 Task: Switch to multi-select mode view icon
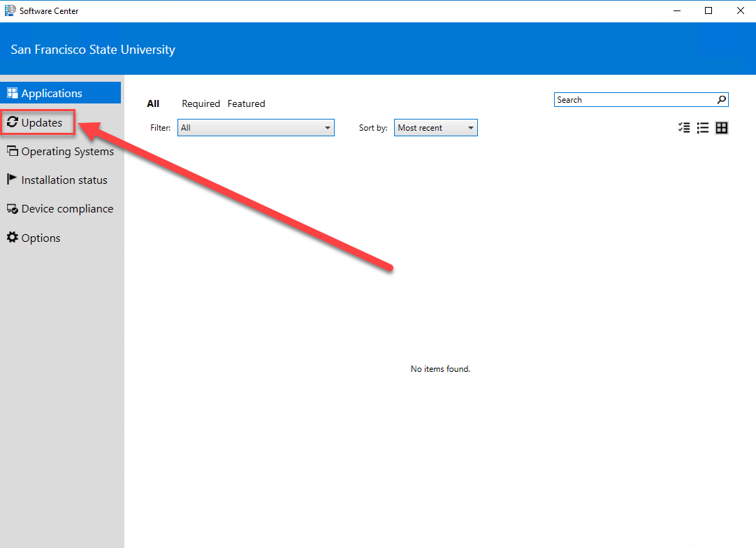[x=684, y=128]
